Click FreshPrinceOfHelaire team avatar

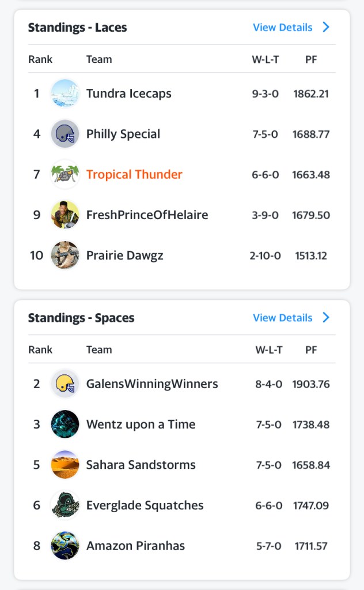point(65,215)
